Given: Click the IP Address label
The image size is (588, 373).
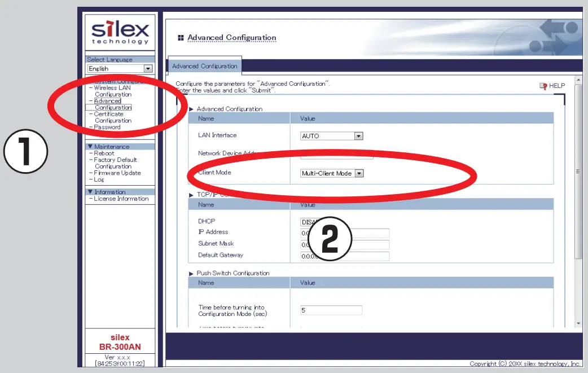Looking at the screenshot, I should coord(213,232).
